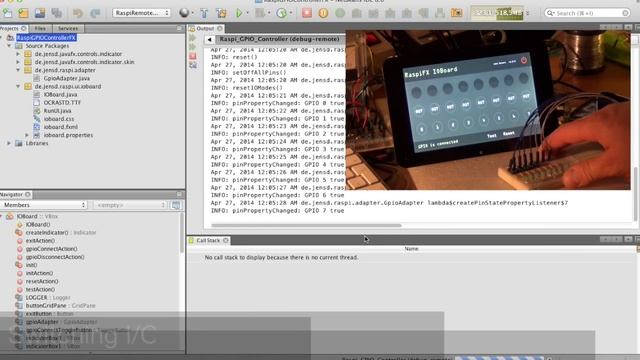Image resolution: width=640 pixels, height=360 pixels.
Task: Select the Call Stack tab
Action: click(x=208, y=240)
